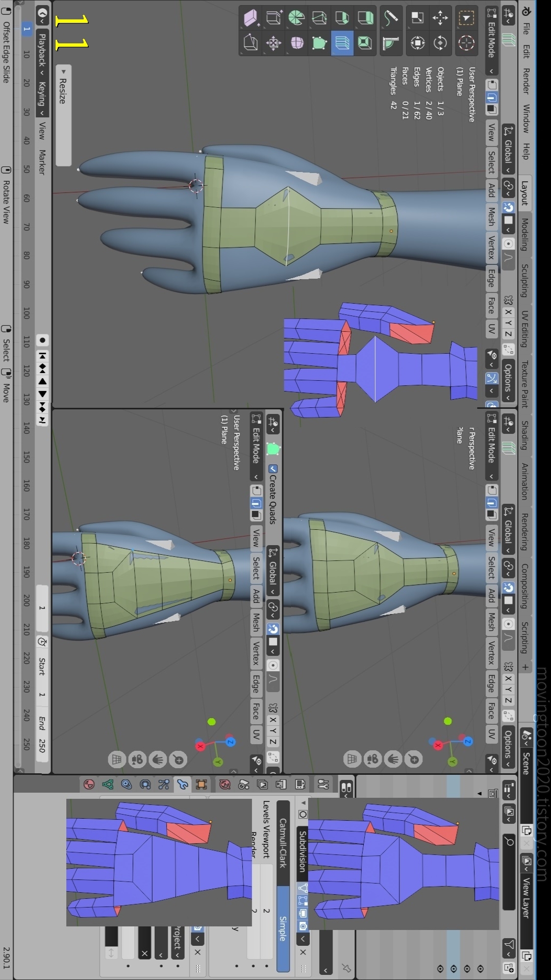Open the Render menu

(525, 81)
